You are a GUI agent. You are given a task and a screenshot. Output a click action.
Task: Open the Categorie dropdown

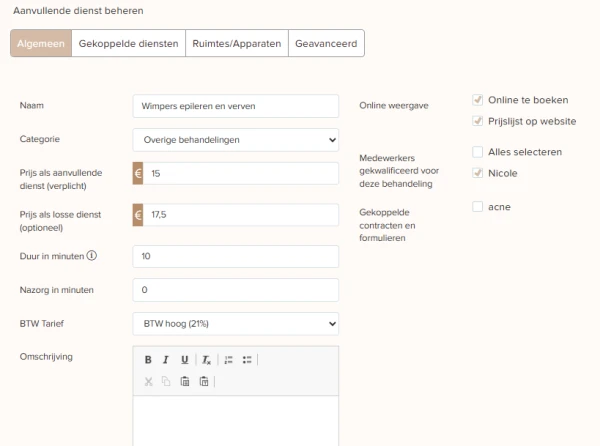[x=236, y=140]
